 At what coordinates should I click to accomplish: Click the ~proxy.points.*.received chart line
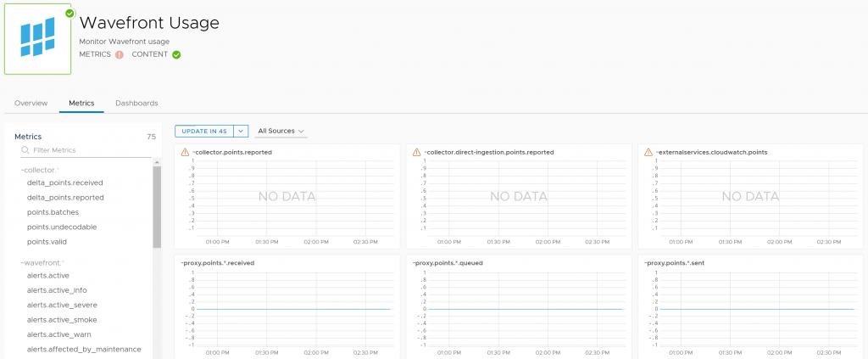pyautogui.click(x=293, y=309)
